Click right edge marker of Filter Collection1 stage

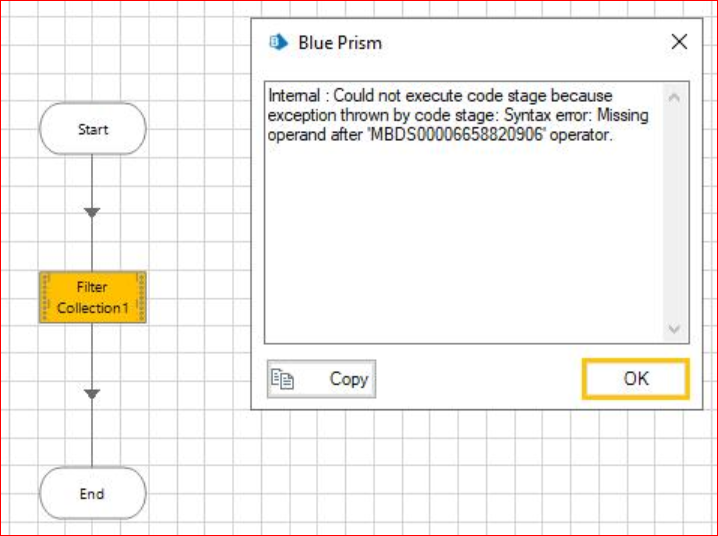click(x=141, y=298)
